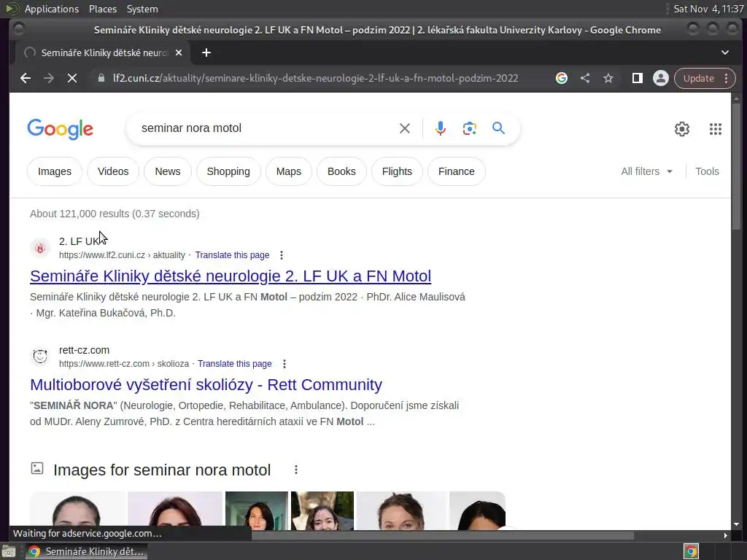Go back to the previous page
The height and width of the screenshot is (560, 747).
(x=26, y=79)
